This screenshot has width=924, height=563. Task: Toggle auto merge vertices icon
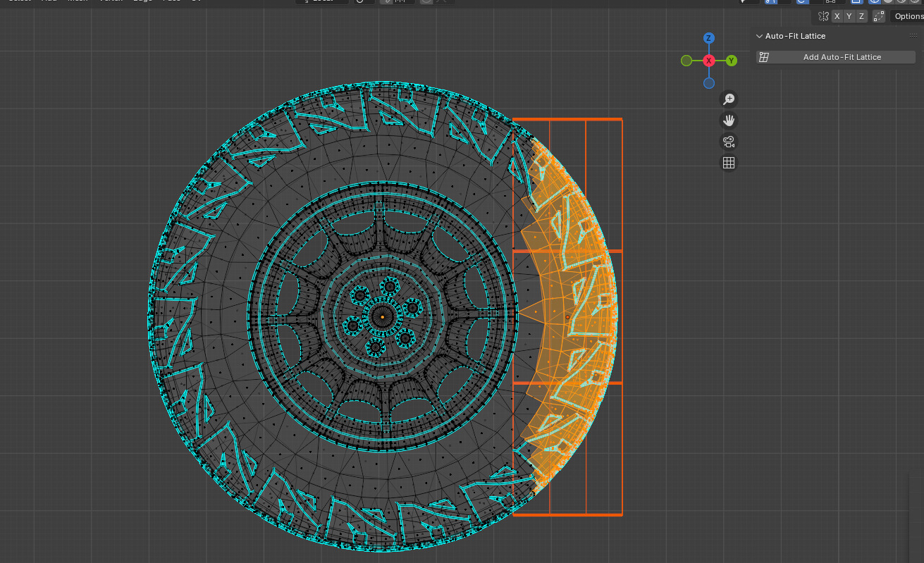tap(879, 16)
